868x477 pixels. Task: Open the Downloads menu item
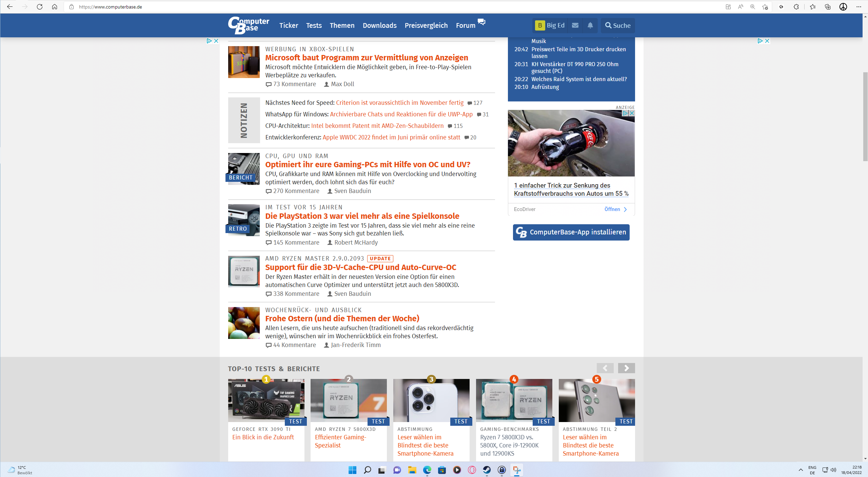coord(379,25)
